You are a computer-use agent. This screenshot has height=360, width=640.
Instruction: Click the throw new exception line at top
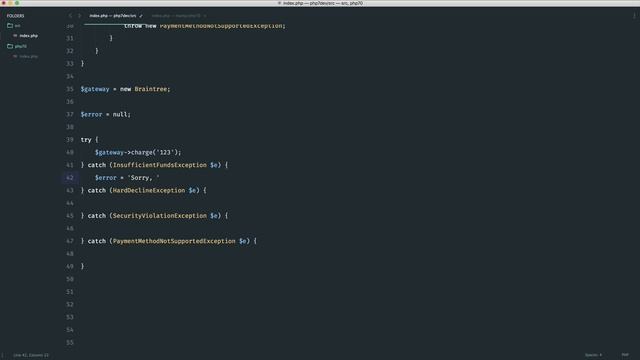205,26
